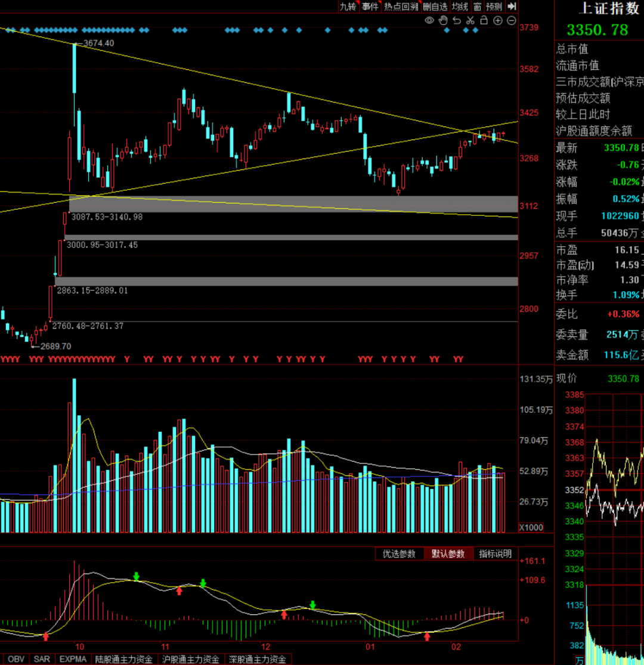The image size is (644, 665).
Task: Click the last red up arrow on MACD
Action: (427, 636)
